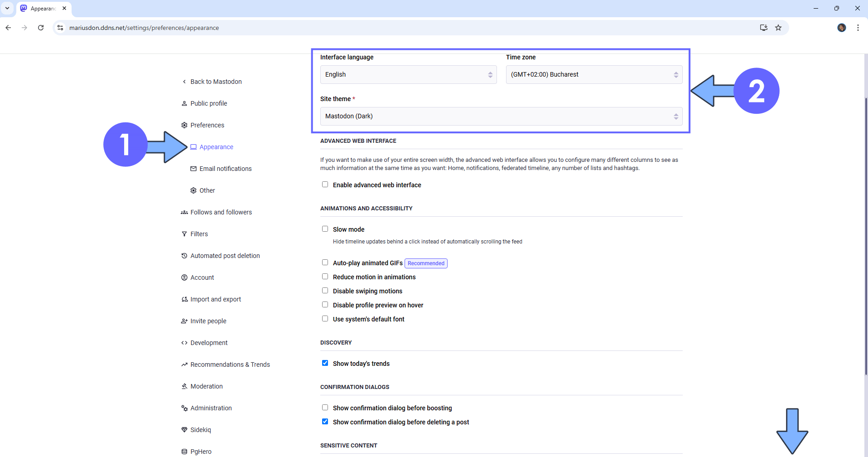Image resolution: width=868 pixels, height=457 pixels.
Task: Uncheck Show today's trends
Action: [x=325, y=363]
